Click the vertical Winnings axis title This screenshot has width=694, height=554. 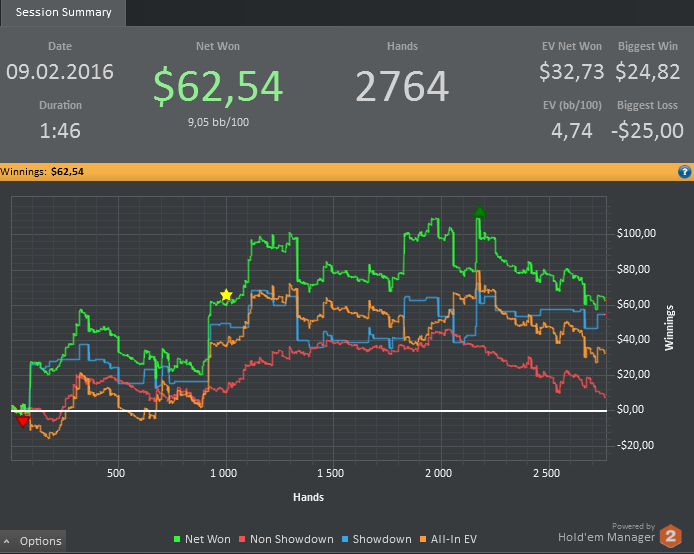coord(669,328)
